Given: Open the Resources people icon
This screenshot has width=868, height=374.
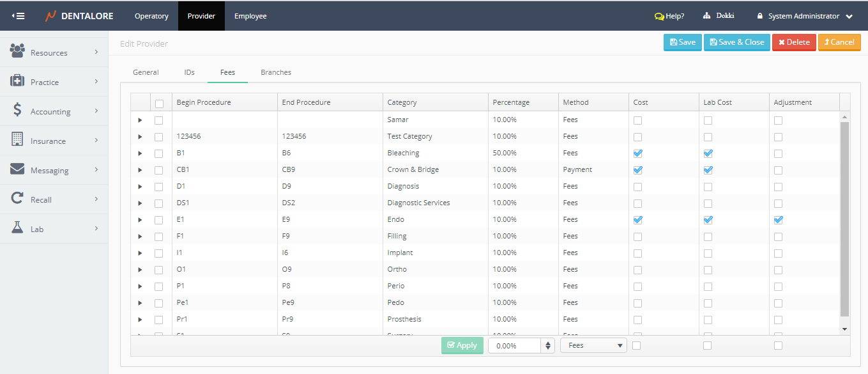Looking at the screenshot, I should (17, 51).
